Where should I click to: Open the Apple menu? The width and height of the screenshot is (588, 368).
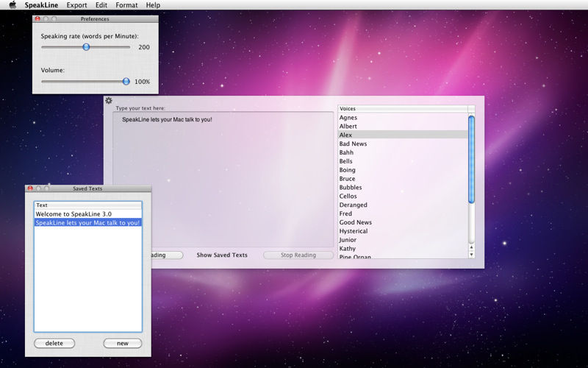click(12, 5)
